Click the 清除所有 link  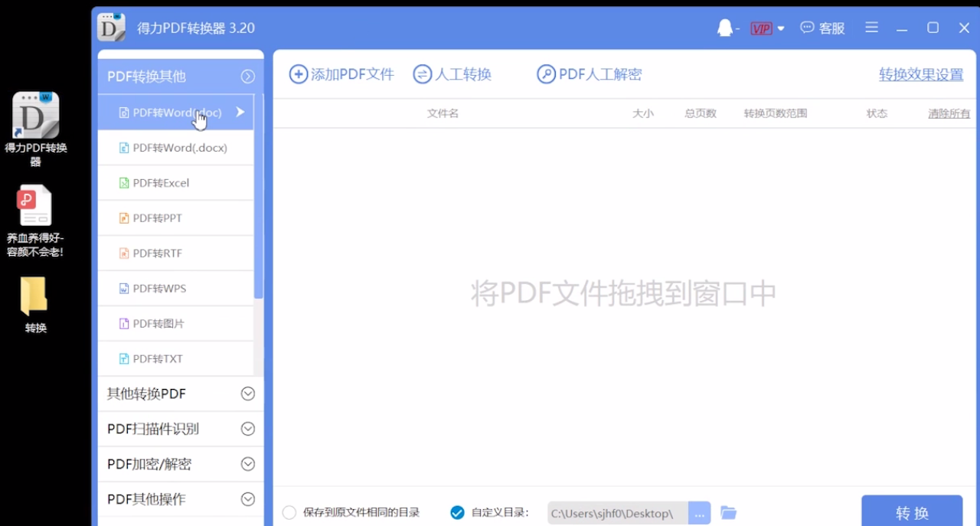[949, 113]
